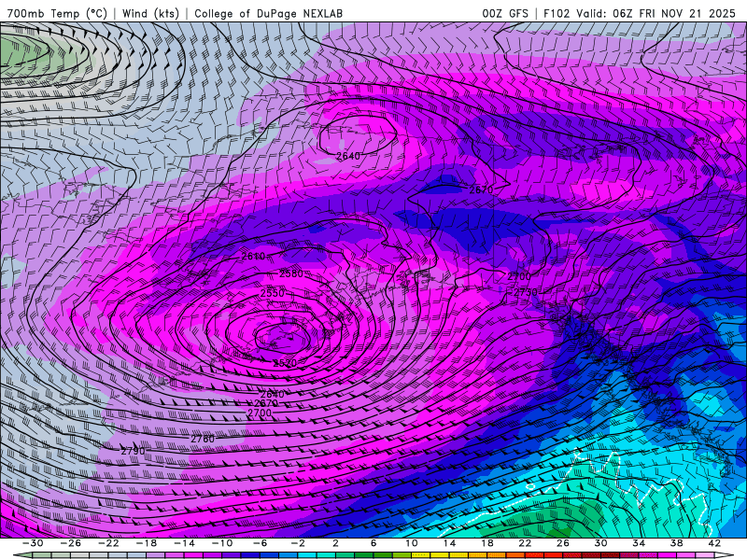Screen dimensions: 747x560
Task: Click the -22 color scale label
Action: (108, 543)
